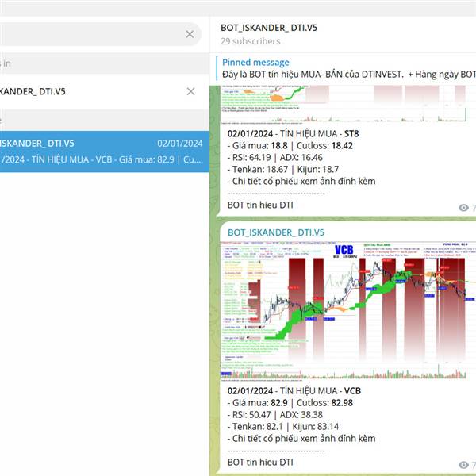
Task: Click the BOT_ISKANDER_ DTI.V5 sender name in VCB post
Action: [276, 232]
